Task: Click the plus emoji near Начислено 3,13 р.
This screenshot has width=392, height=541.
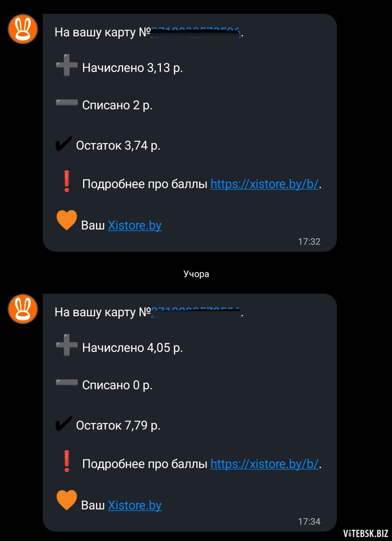Action: [67, 65]
